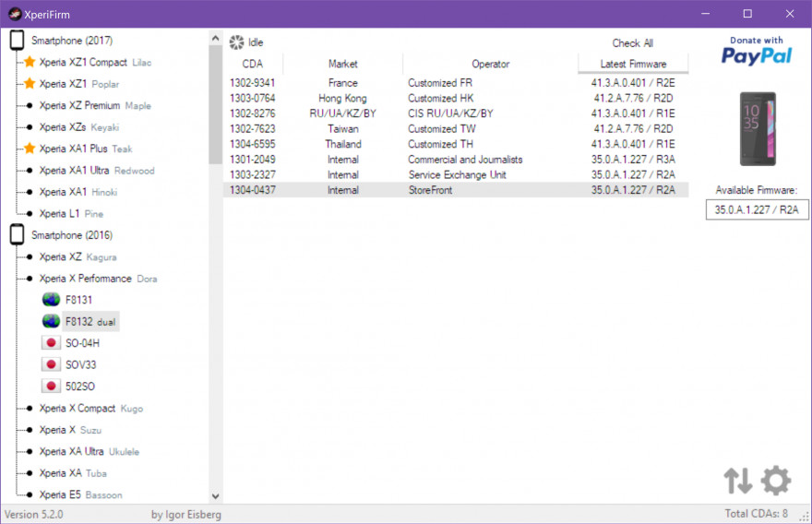Select the 1302-9341 France row

(456, 83)
